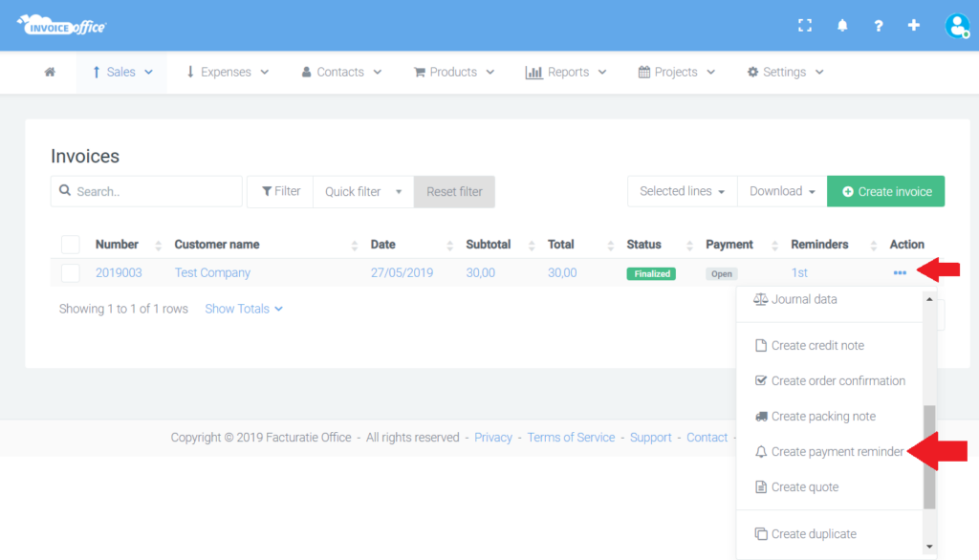The image size is (979, 560).
Task: Expand Show Totals
Action: pos(244,309)
